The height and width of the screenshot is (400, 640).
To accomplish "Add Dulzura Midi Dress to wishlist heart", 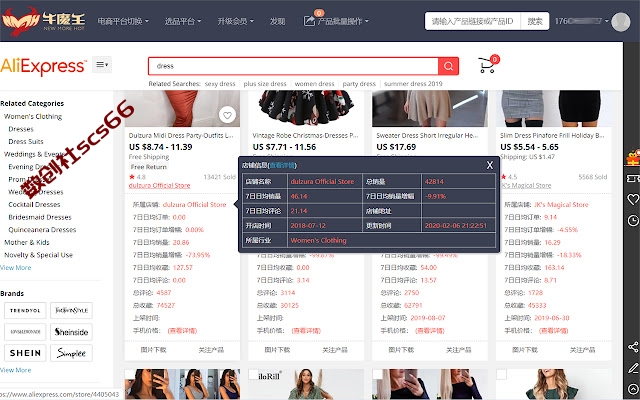I will pos(227,115).
